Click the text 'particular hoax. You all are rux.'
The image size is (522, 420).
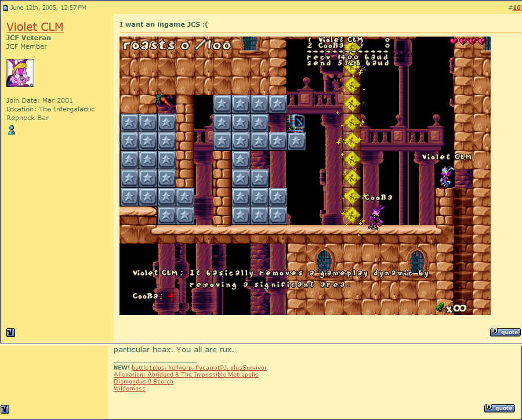tap(174, 349)
